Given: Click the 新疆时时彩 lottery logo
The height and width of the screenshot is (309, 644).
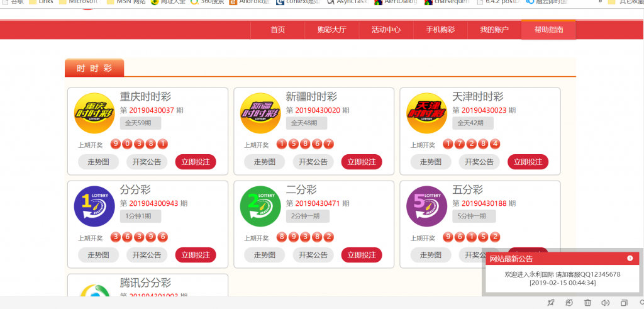Looking at the screenshot, I should pos(260,113).
